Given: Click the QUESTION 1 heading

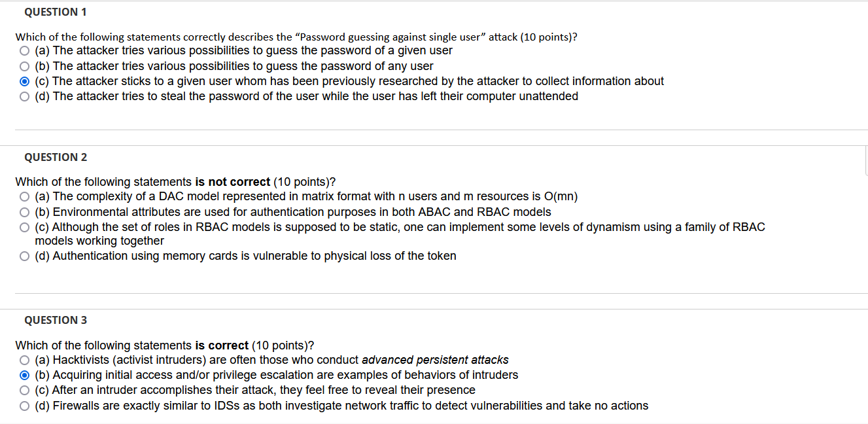Looking at the screenshot, I should [56, 12].
